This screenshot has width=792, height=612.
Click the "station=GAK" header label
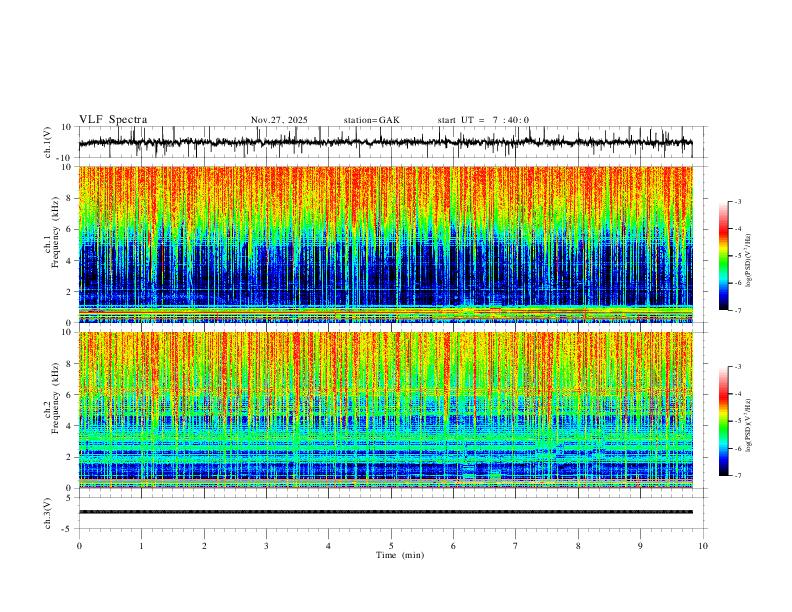(x=371, y=120)
